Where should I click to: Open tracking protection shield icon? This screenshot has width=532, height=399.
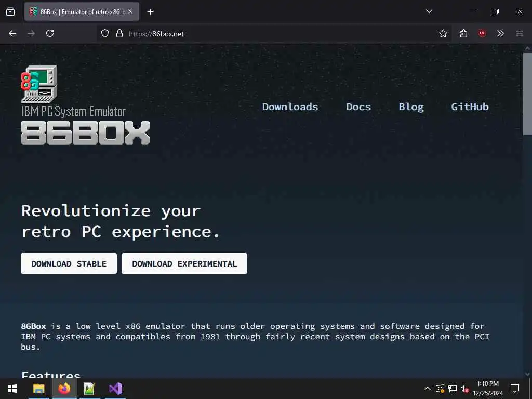click(105, 33)
